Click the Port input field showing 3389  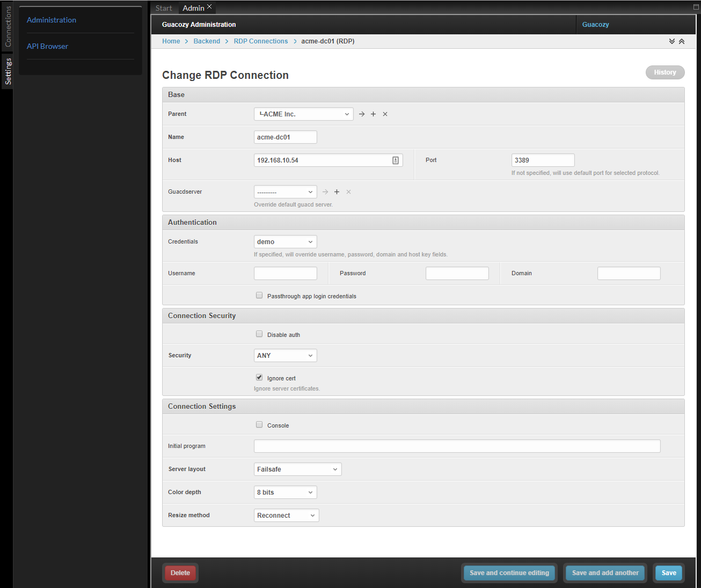[543, 160]
